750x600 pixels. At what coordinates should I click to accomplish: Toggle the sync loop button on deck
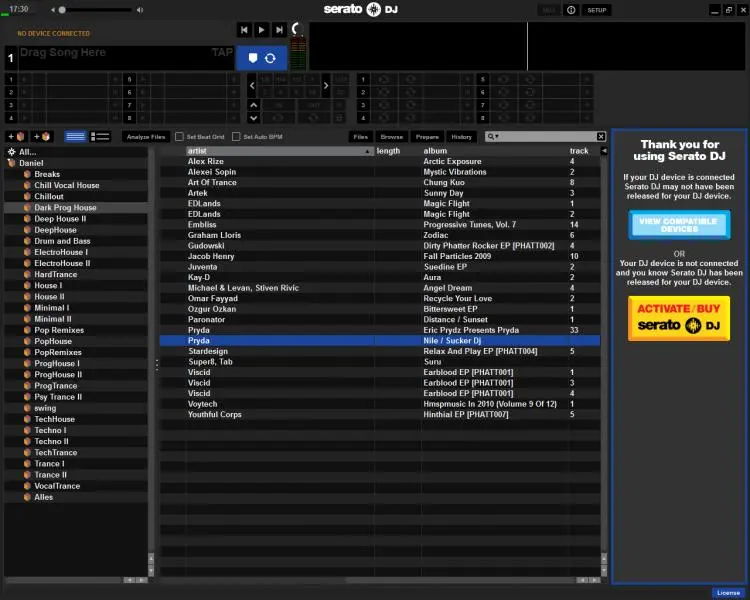[270, 58]
